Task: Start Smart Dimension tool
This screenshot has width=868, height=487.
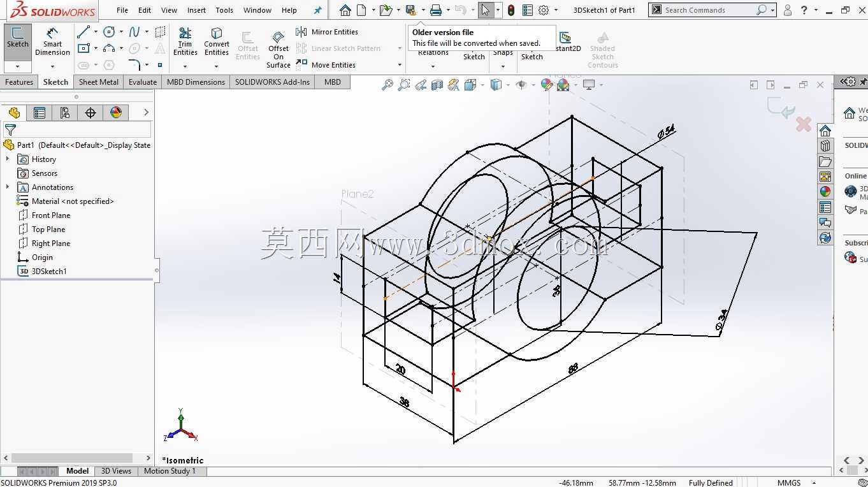Action: 53,41
